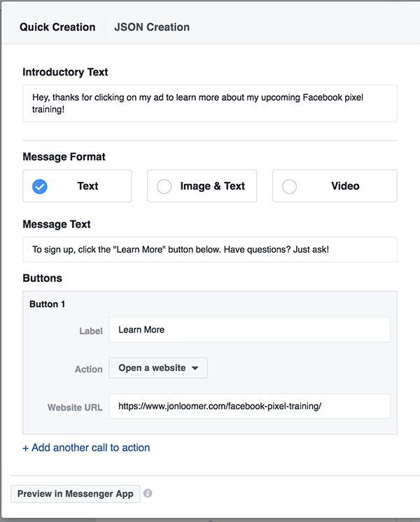Select the Image & Text radio circle

164,187
